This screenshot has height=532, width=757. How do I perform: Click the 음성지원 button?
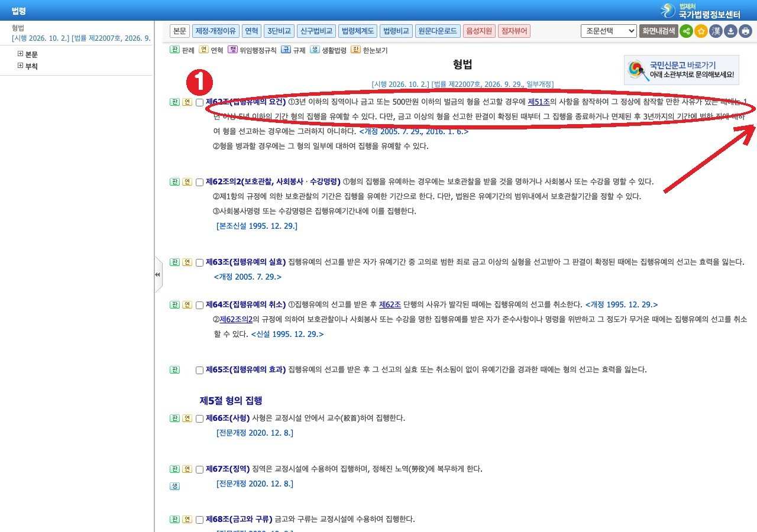point(479,31)
